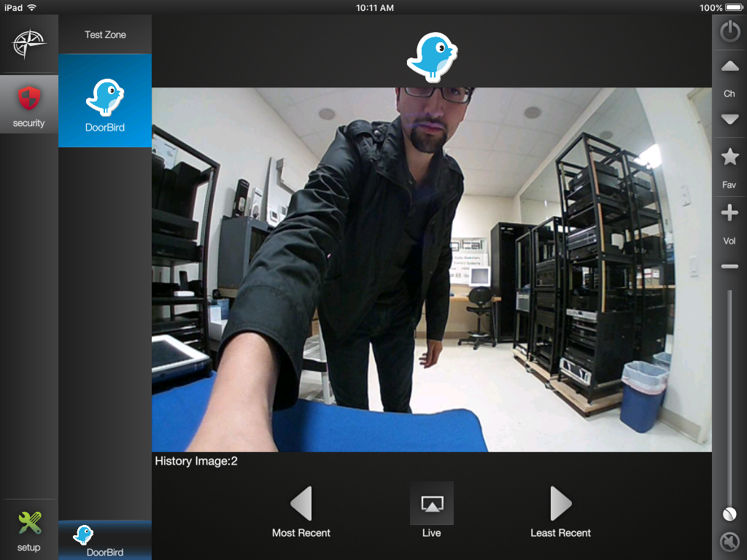Select the Test Zone tab

pos(105,34)
